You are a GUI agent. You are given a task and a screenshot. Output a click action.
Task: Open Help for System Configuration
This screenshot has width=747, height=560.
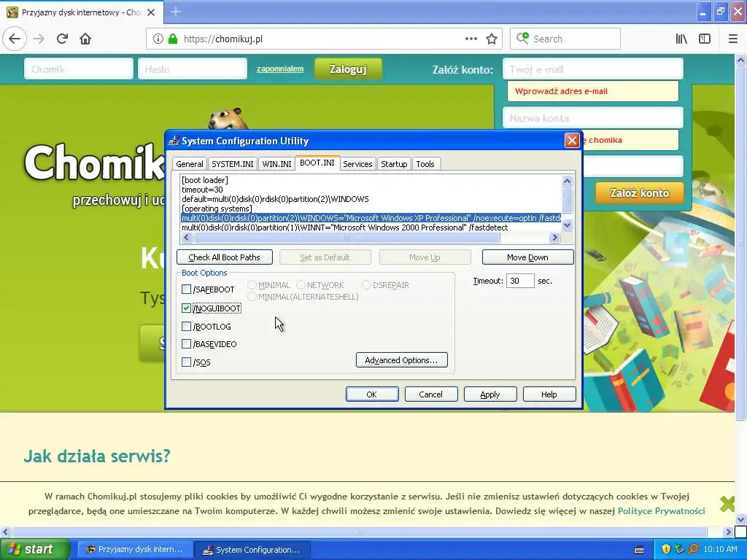point(549,394)
